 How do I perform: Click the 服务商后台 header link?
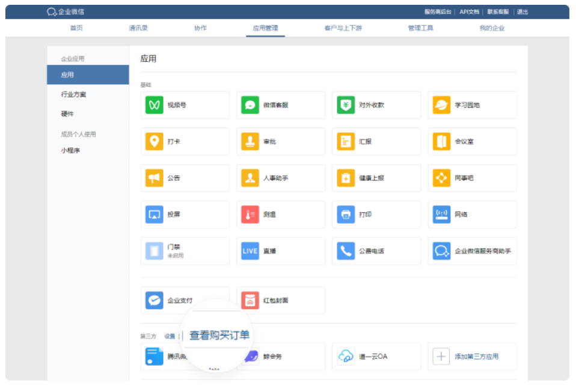pyautogui.click(x=438, y=12)
